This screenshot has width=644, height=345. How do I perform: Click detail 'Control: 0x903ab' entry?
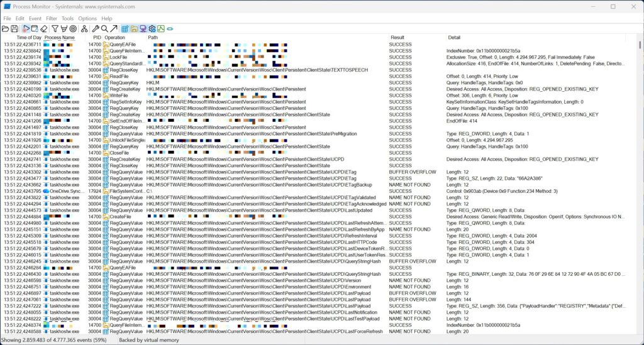click(502, 191)
